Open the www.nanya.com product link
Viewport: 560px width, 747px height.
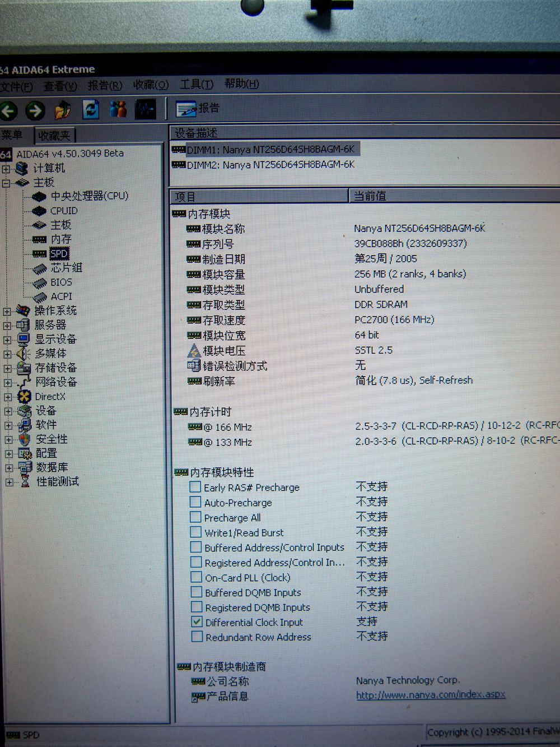pyautogui.click(x=431, y=694)
